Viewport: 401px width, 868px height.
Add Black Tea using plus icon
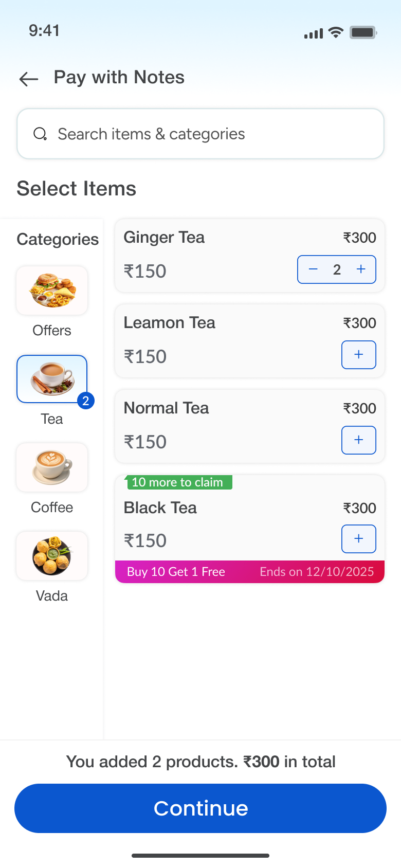tap(359, 539)
